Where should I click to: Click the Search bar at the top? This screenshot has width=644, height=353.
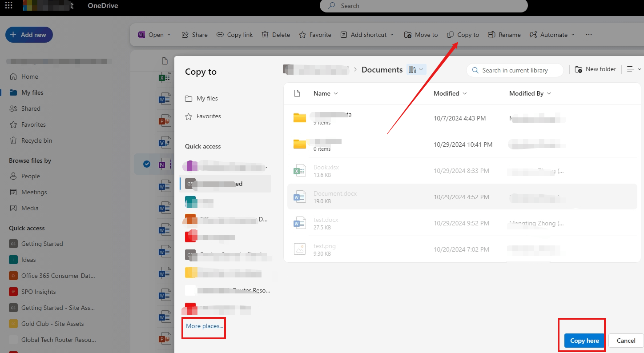pos(423,6)
